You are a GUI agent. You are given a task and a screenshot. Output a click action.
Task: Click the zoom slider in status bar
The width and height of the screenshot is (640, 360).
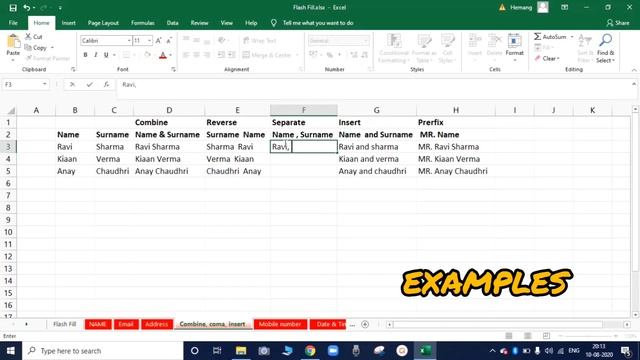pyautogui.click(x=588, y=336)
